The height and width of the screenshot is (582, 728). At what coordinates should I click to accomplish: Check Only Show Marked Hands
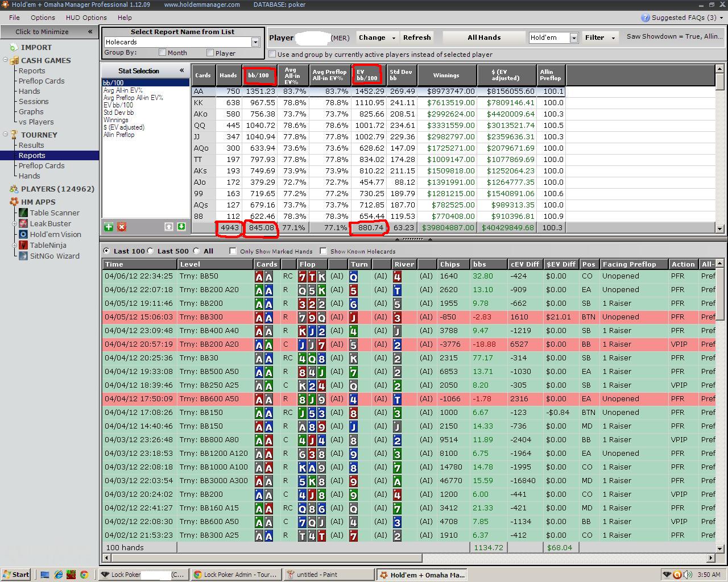[x=233, y=251]
